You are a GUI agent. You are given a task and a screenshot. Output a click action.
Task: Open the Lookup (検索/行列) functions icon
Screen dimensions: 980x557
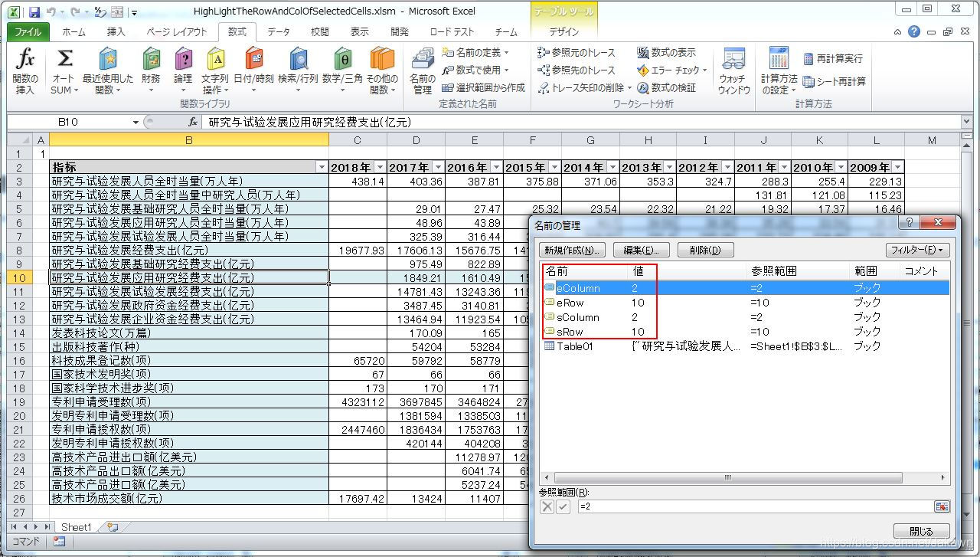[298, 70]
